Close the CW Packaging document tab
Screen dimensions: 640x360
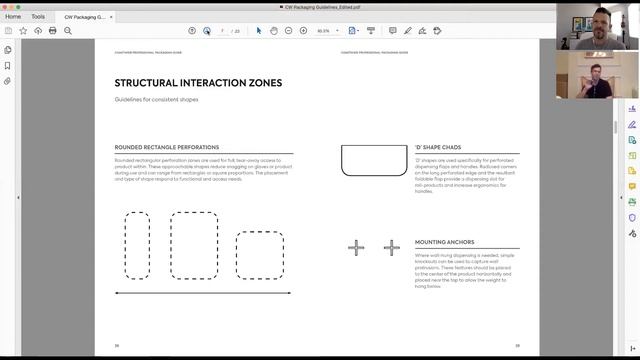111,17
